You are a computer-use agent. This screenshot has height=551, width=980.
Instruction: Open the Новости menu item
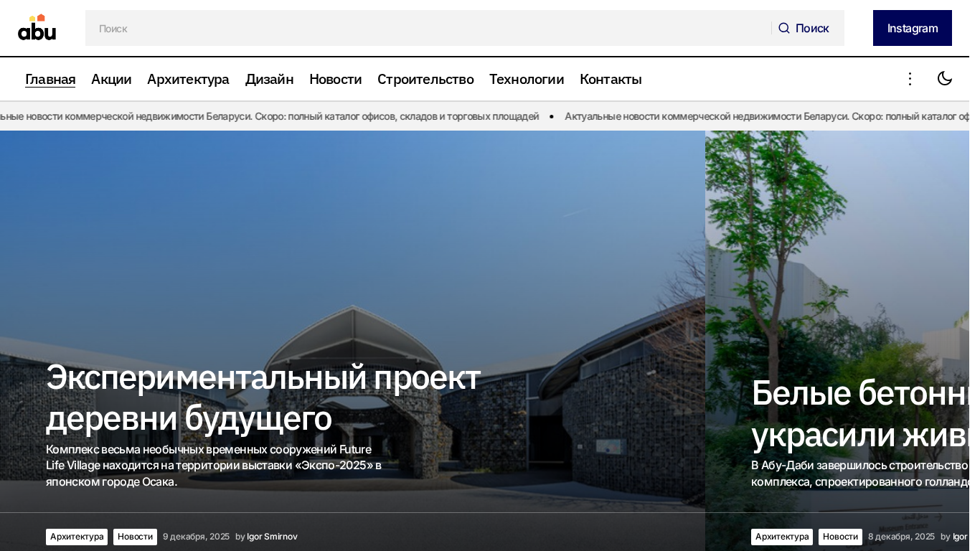point(336,79)
